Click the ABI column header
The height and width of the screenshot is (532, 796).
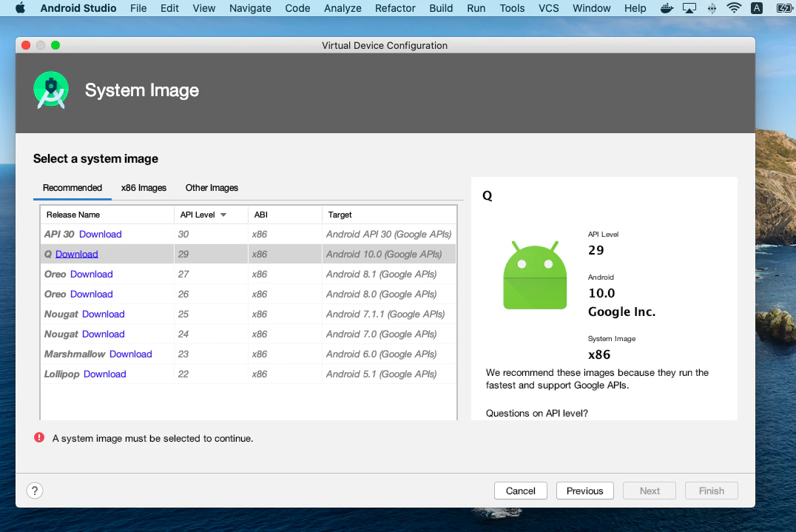click(x=285, y=215)
